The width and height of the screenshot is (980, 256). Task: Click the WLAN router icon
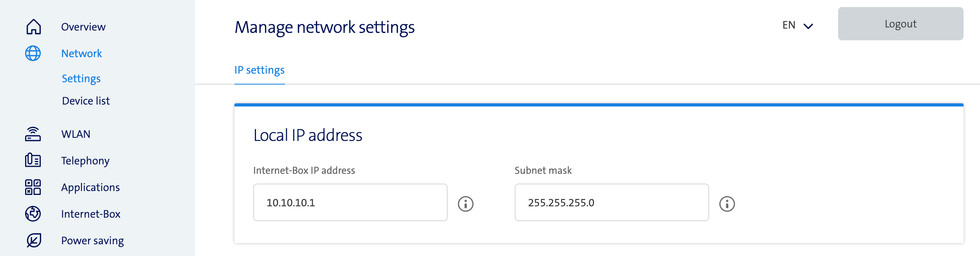tap(33, 134)
